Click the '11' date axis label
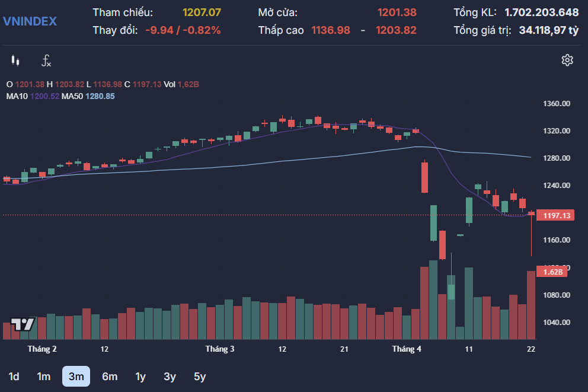 click(x=469, y=349)
